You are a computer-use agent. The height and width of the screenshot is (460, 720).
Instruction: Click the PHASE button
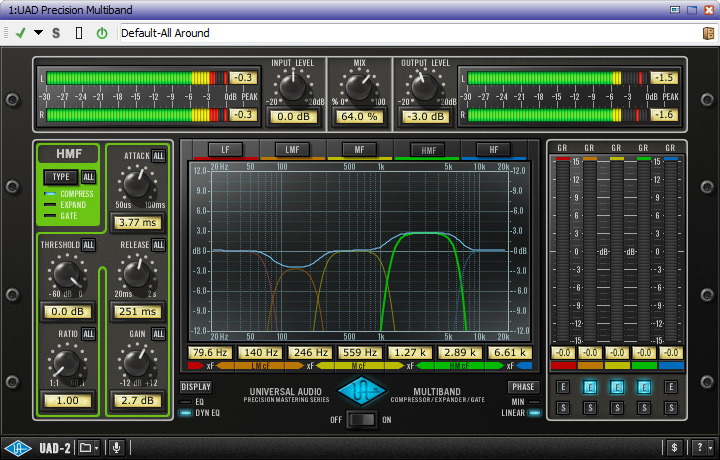(523, 387)
